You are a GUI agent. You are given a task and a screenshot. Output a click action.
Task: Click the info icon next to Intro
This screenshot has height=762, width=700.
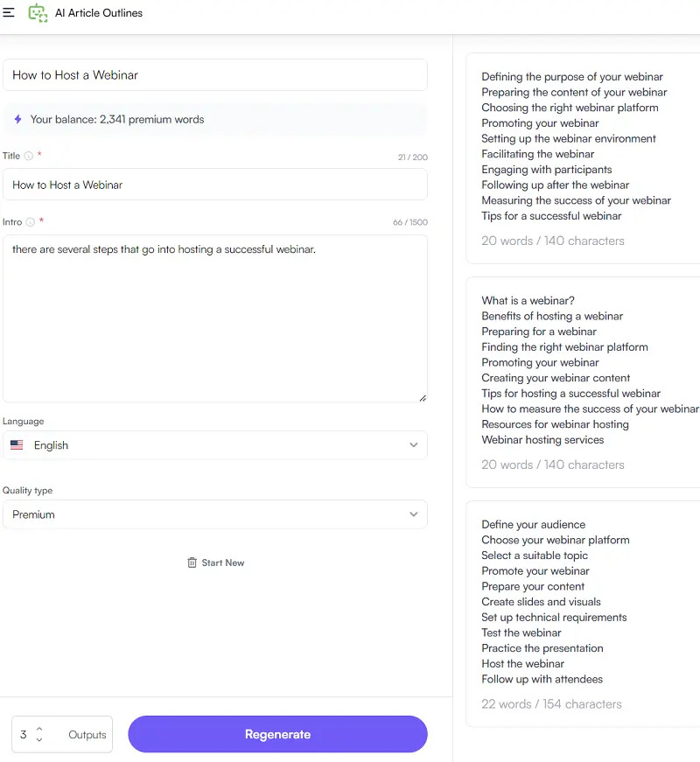pyautogui.click(x=30, y=221)
